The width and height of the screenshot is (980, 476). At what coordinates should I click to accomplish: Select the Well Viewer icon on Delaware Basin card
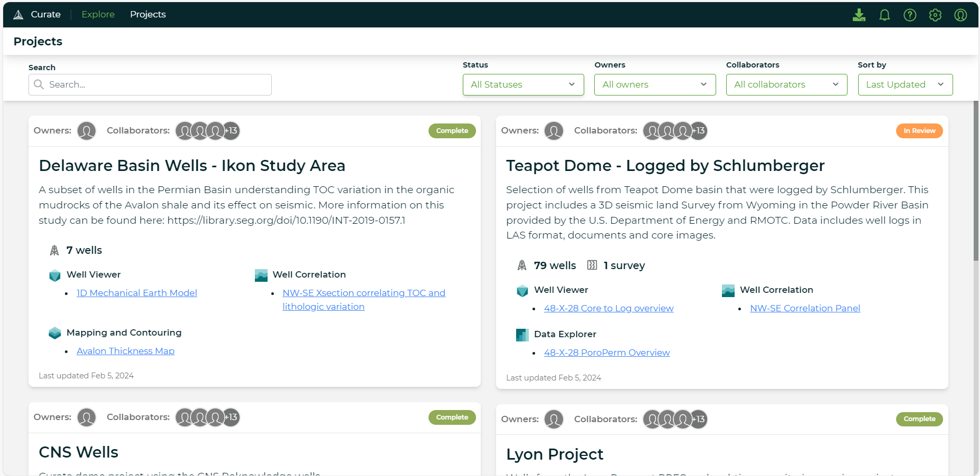(x=55, y=275)
